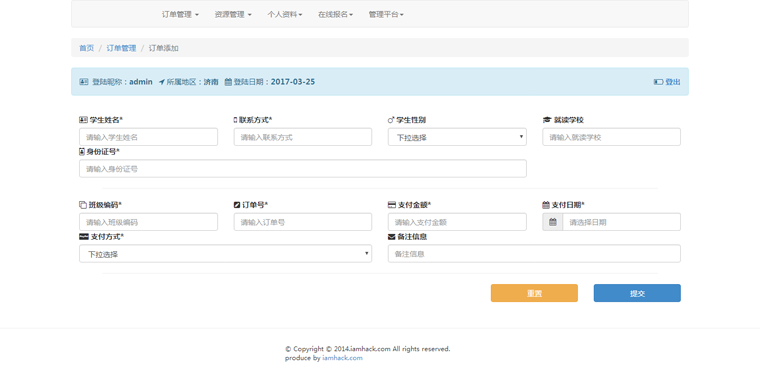Click the calendar icon beside 登陆日期

coord(228,82)
